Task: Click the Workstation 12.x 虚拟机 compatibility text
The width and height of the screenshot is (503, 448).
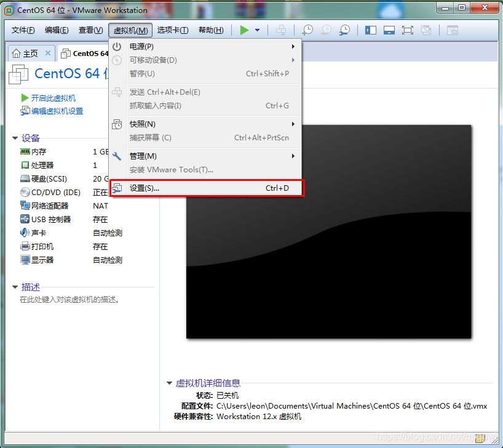Action: [x=259, y=417]
